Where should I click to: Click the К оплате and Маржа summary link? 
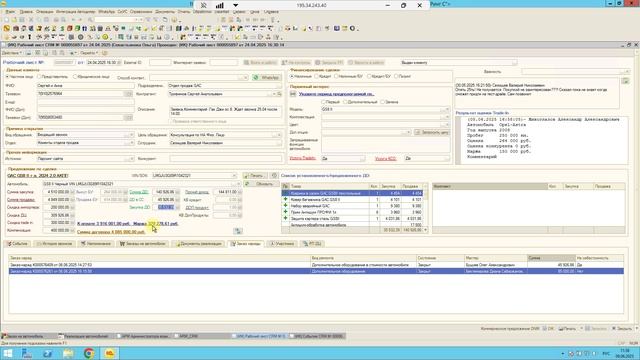[x=128, y=224]
